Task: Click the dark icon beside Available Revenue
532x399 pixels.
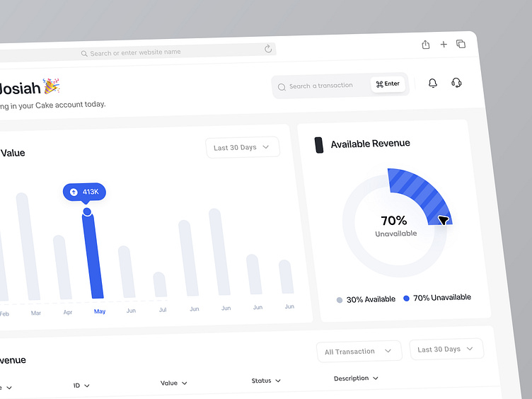Action: (x=319, y=145)
